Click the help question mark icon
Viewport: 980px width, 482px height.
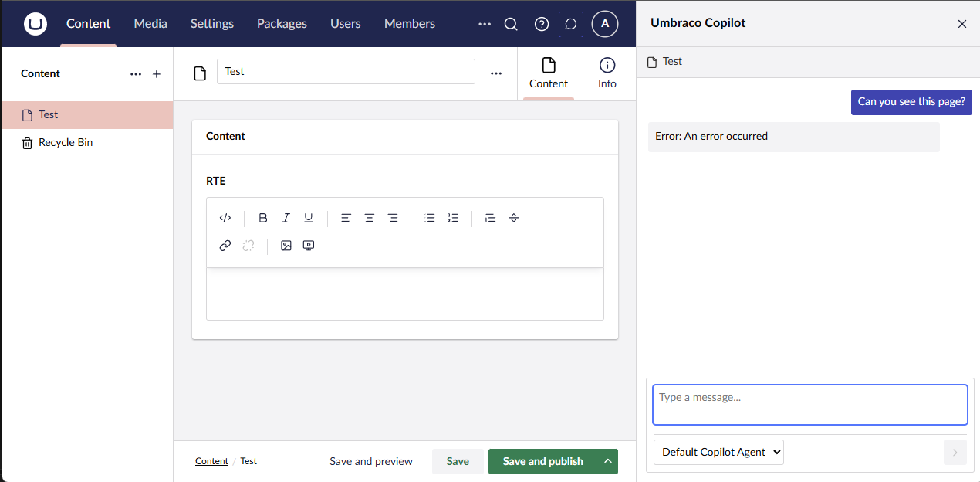tap(542, 24)
